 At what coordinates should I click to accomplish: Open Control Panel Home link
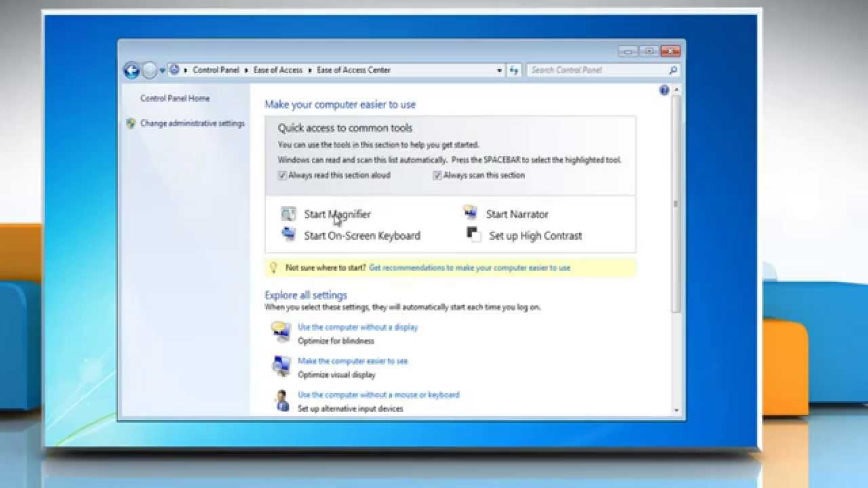click(175, 98)
